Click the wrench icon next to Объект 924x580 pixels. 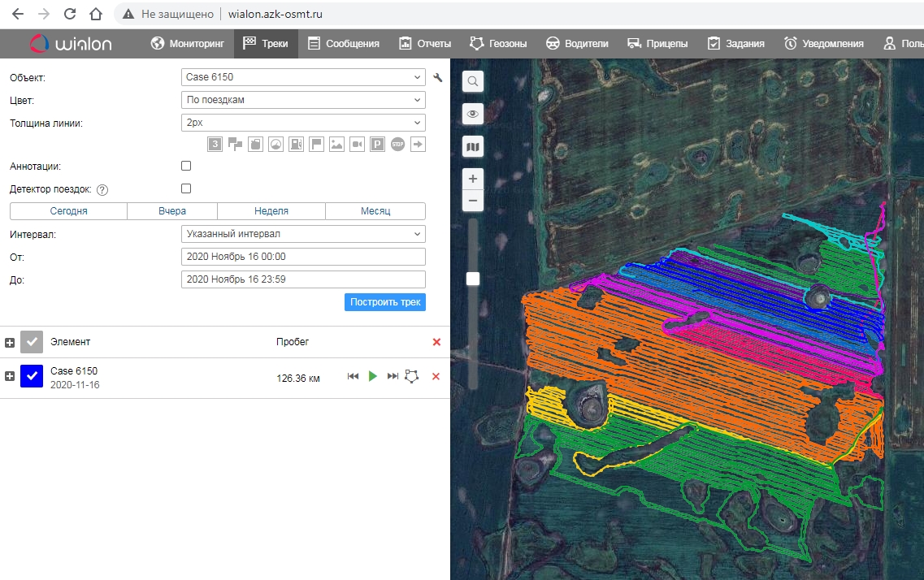click(x=438, y=78)
